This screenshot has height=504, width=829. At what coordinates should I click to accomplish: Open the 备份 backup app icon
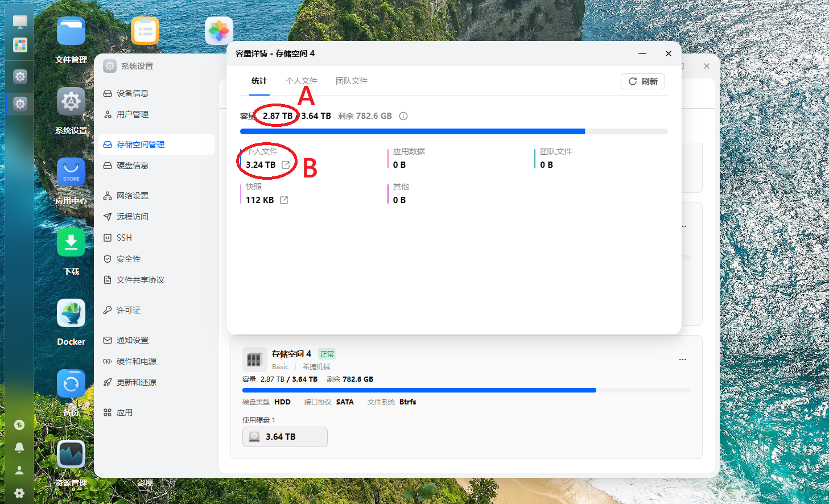71,383
